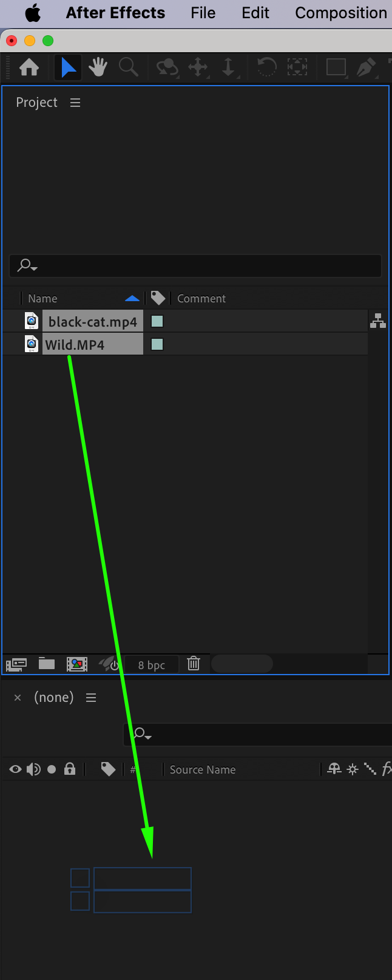Viewport: 392px width, 980px height.
Task: Open the Project panel hamburger menu
Action: pyautogui.click(x=75, y=103)
